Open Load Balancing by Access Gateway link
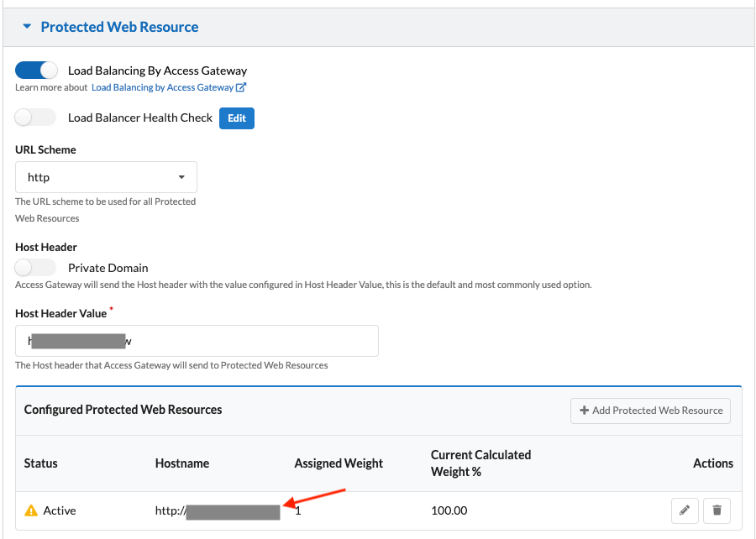Viewport: 756px width, 539px height. pos(162,87)
